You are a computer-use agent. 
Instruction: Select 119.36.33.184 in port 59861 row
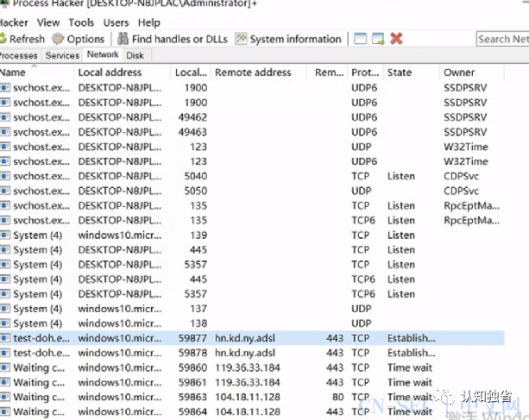coord(248,382)
